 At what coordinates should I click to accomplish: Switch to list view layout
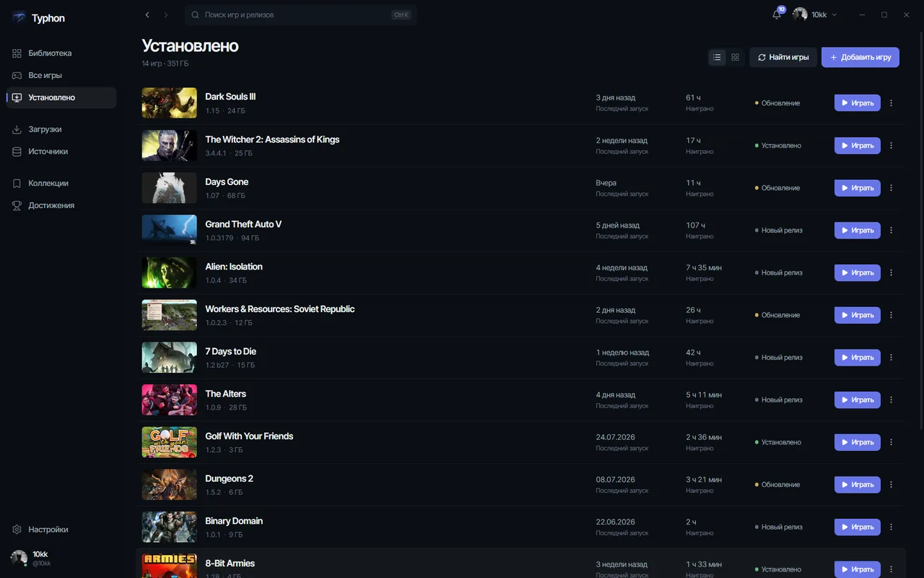[717, 57]
